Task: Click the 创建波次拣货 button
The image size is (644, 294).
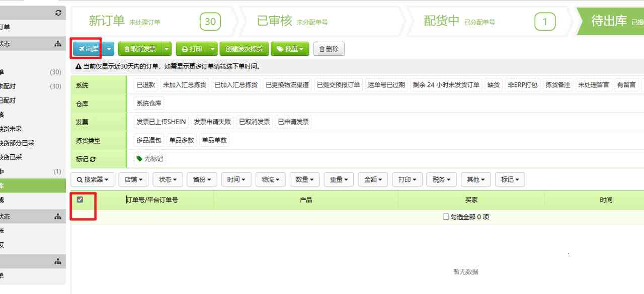Action: click(244, 49)
